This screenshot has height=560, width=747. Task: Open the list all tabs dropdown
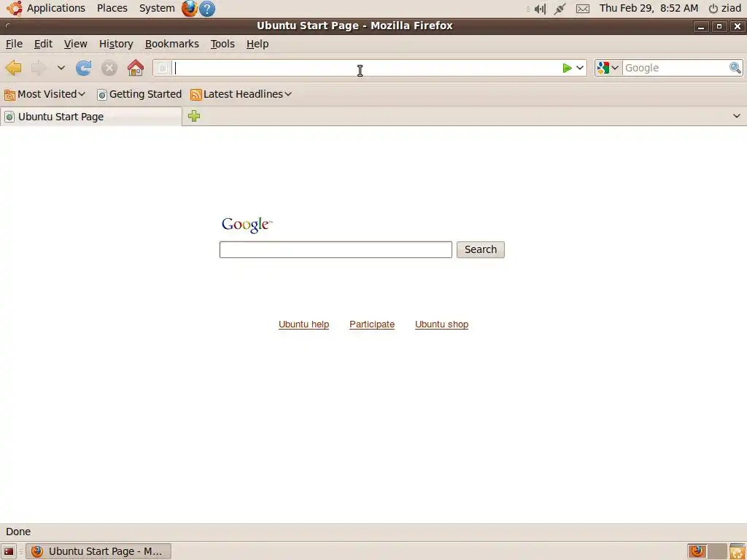tap(737, 116)
